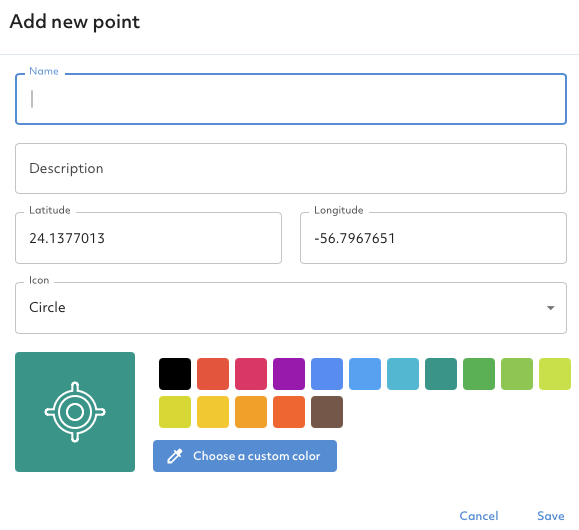Expand the Icon dropdown arrow
579x530 pixels.
pos(550,308)
